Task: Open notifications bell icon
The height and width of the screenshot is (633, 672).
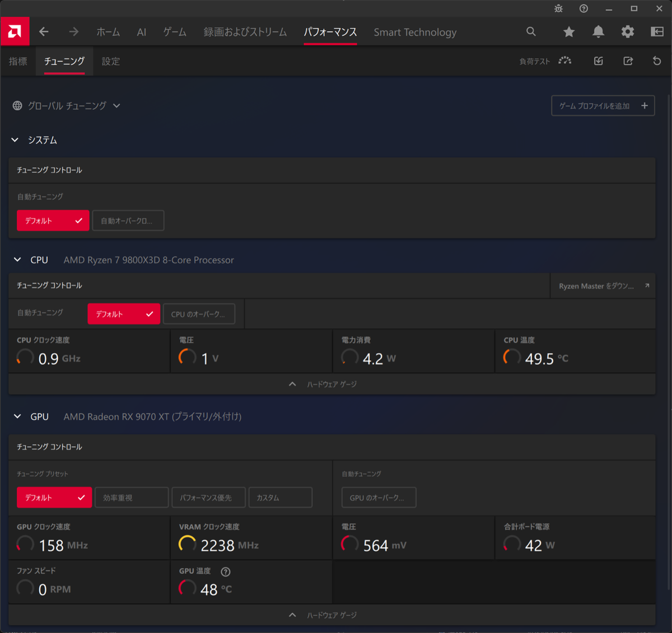Action: tap(598, 32)
